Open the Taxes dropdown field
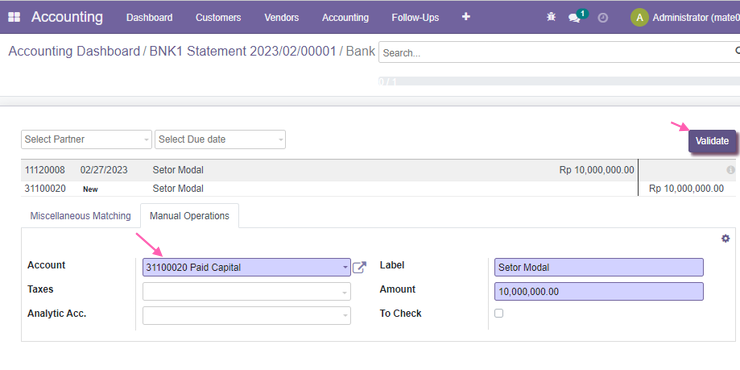The image size is (740, 370). pos(246,291)
